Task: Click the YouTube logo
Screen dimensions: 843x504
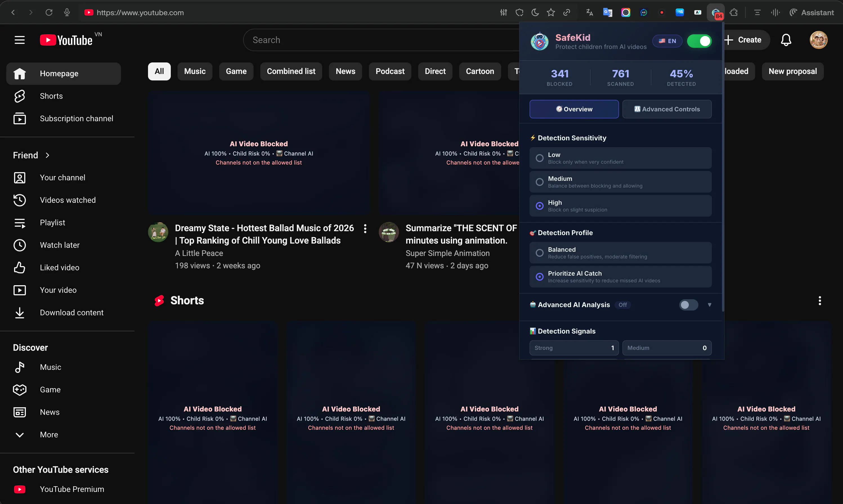Action: (66, 40)
